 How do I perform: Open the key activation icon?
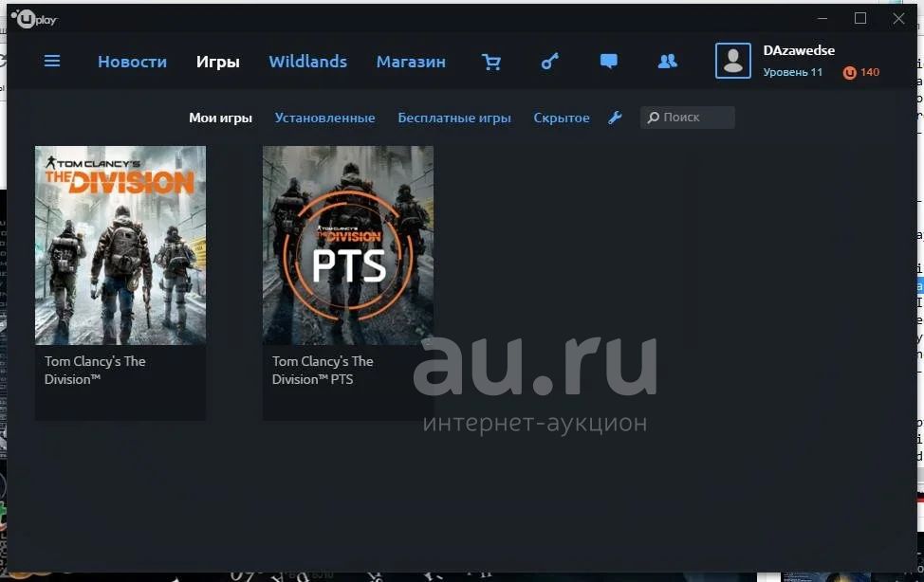tap(550, 62)
